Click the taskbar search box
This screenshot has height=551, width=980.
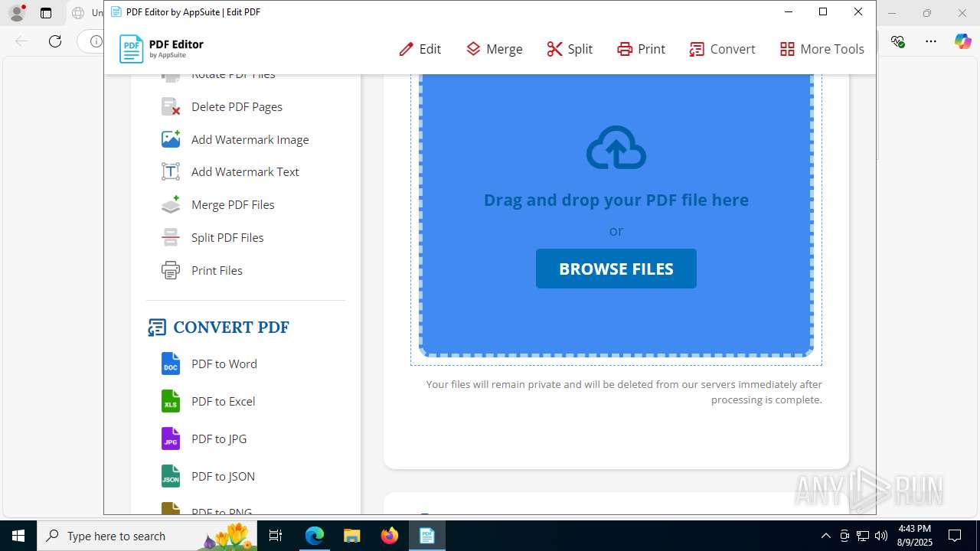point(149,536)
